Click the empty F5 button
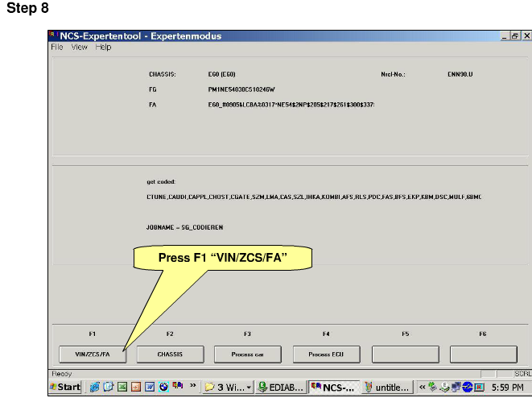This screenshot has height=398, width=532. coord(406,354)
